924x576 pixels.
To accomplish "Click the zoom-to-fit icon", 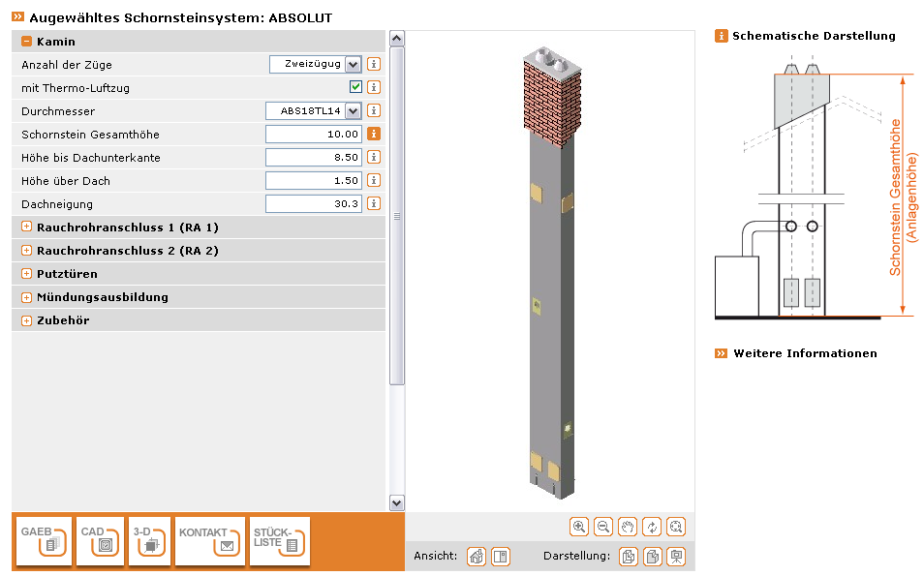I will point(676,527).
